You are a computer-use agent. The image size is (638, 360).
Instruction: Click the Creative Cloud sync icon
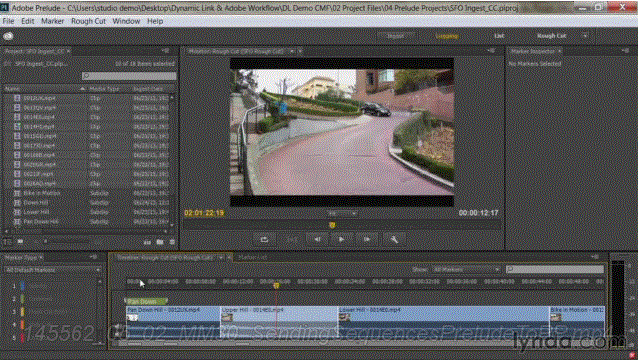click(x=8, y=36)
